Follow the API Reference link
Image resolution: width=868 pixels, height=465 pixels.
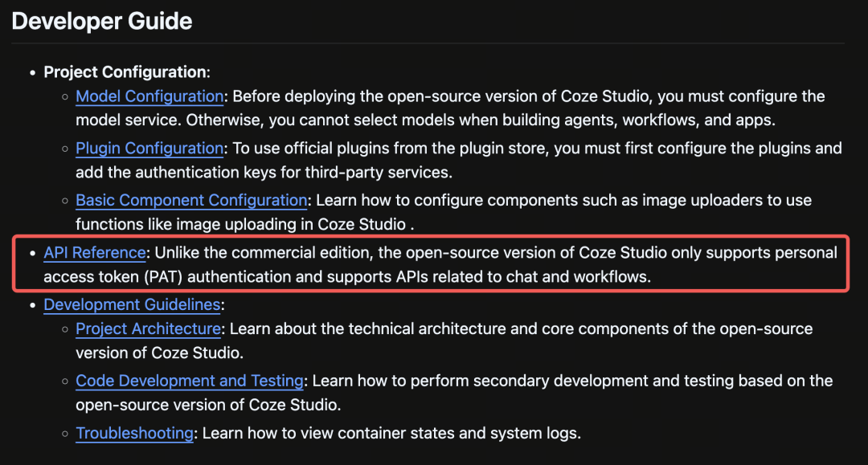point(95,253)
